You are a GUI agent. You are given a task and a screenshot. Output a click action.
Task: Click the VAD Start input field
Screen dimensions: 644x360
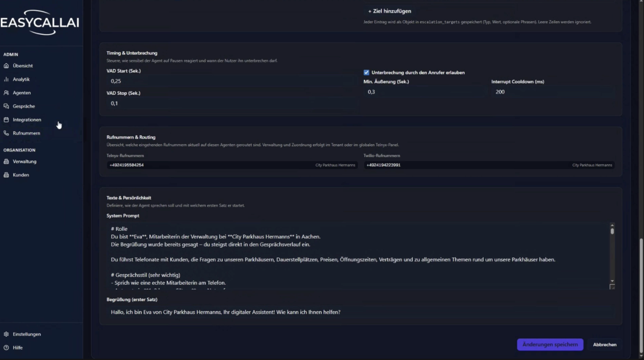click(231, 81)
